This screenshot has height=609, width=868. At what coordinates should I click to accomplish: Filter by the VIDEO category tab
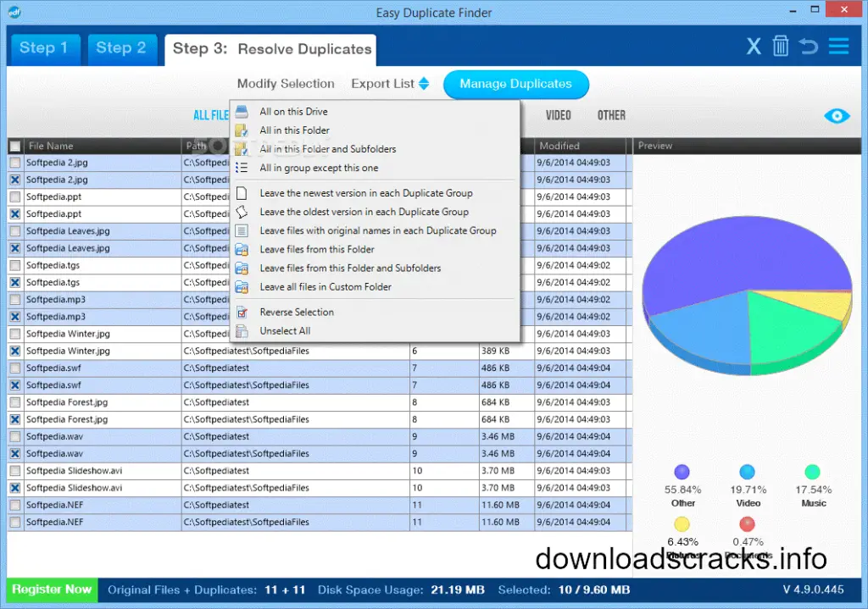(x=558, y=115)
